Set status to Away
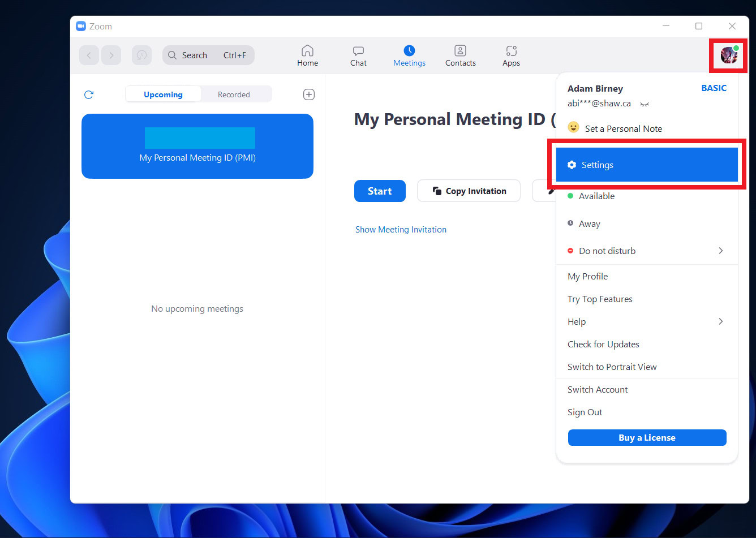 click(589, 224)
